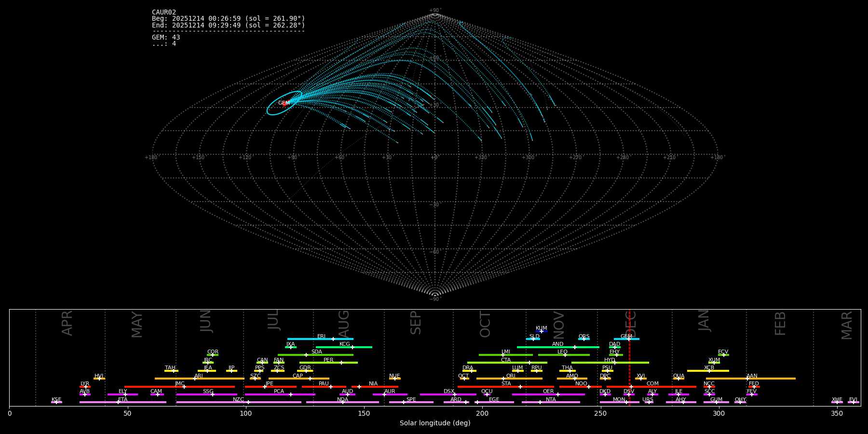The width and height of the screenshot is (868, 434).
Task: Select the NTA shower label
Action: tap(551, 400)
